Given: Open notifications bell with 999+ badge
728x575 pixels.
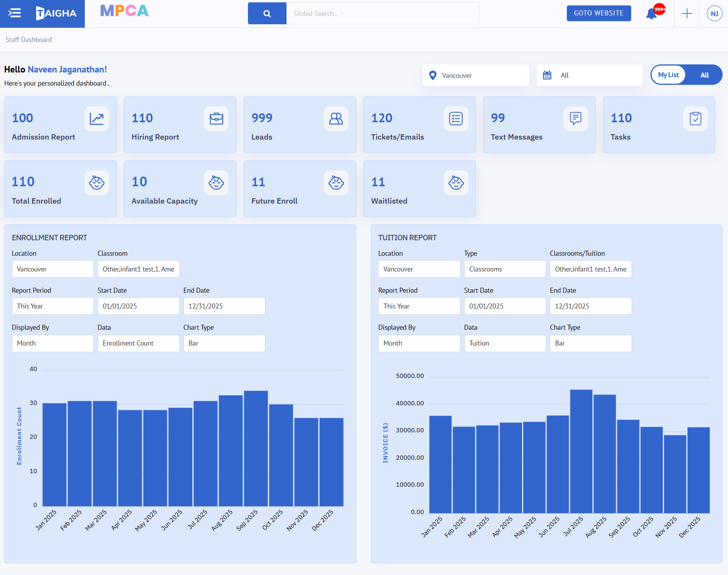Looking at the screenshot, I should [x=652, y=13].
